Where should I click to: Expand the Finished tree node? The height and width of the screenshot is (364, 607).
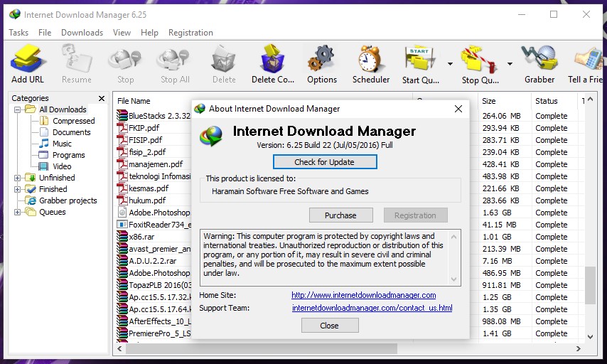tap(18, 189)
